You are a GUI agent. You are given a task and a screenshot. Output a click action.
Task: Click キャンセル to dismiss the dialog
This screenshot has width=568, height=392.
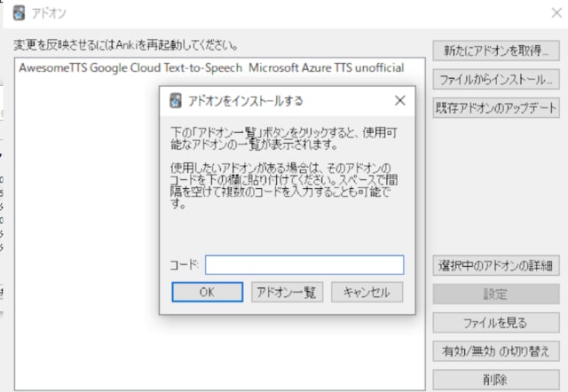point(367,292)
